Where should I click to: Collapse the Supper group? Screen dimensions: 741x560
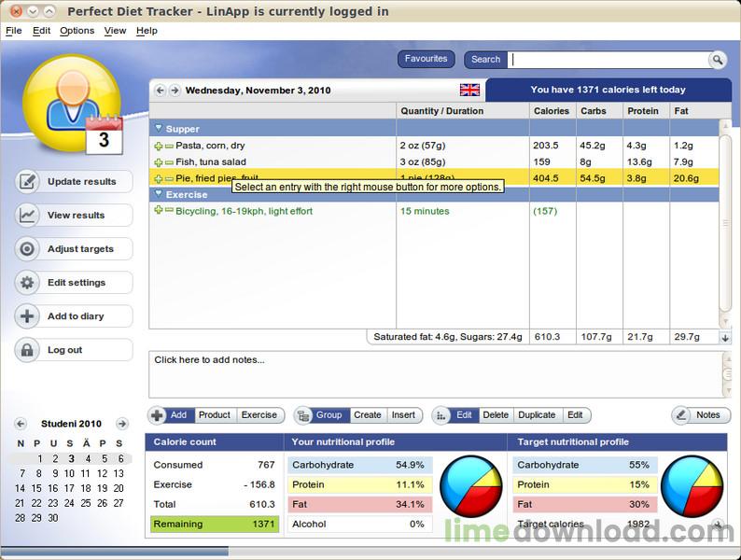point(159,128)
